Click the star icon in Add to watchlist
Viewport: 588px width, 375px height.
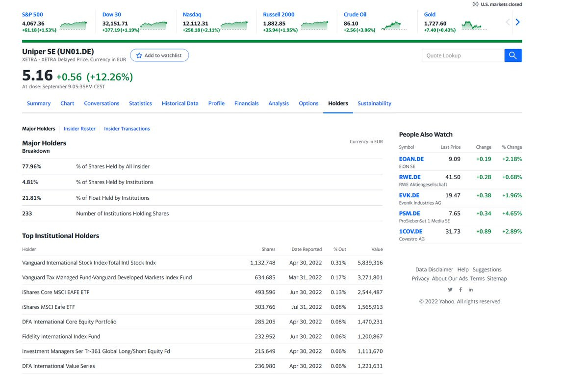click(x=139, y=55)
